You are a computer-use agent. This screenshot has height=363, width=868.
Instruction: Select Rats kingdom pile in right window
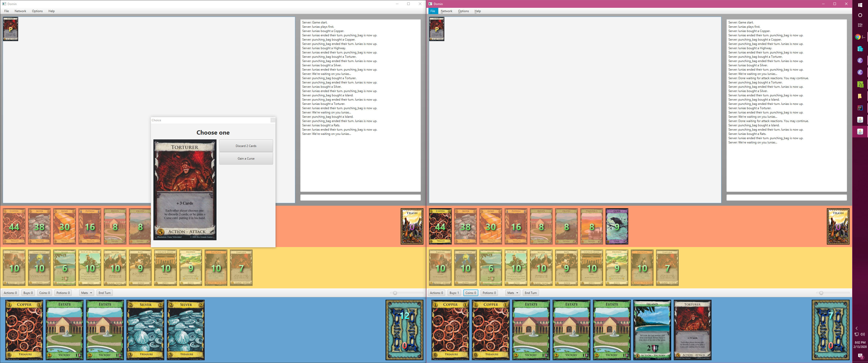(x=566, y=268)
